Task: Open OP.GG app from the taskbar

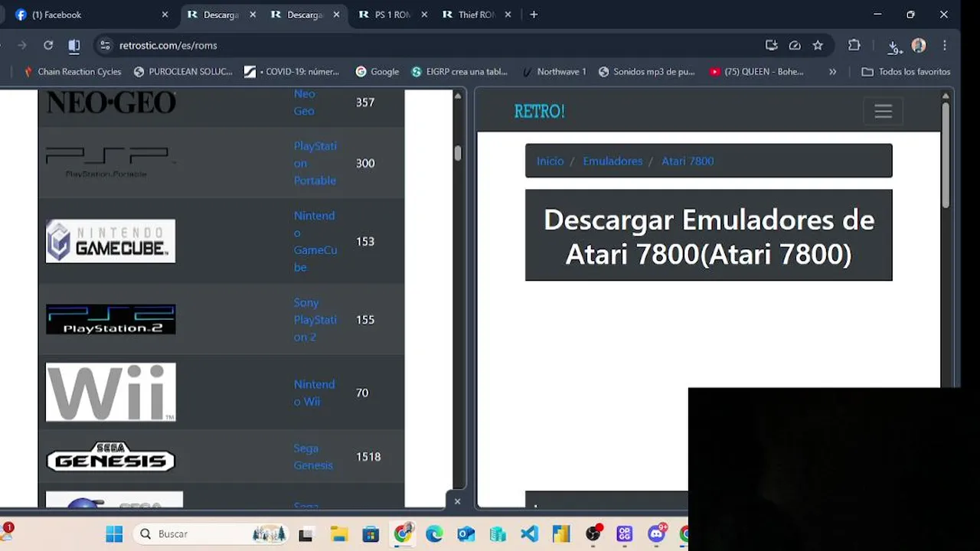Action: 625,534
